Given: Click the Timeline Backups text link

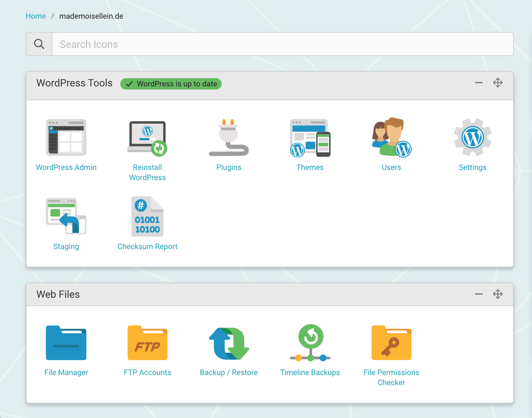Looking at the screenshot, I should pyautogui.click(x=310, y=372).
